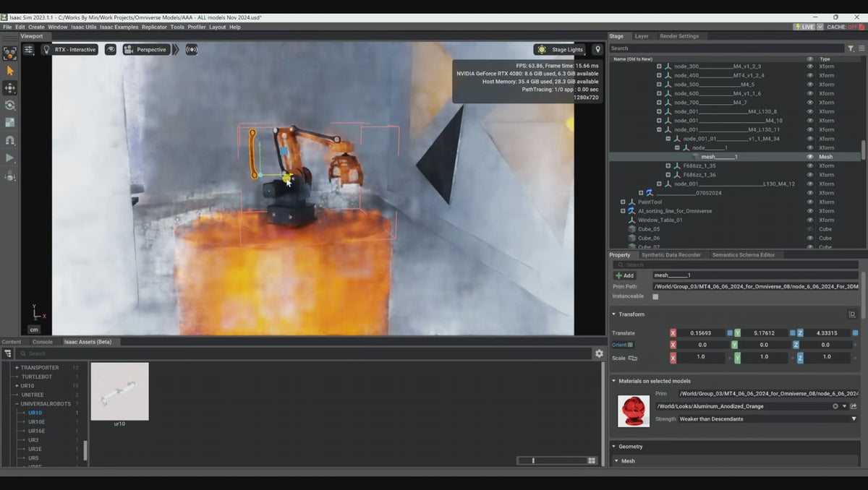
Task: Toggle the Snap magnet icon
Action: (10, 140)
